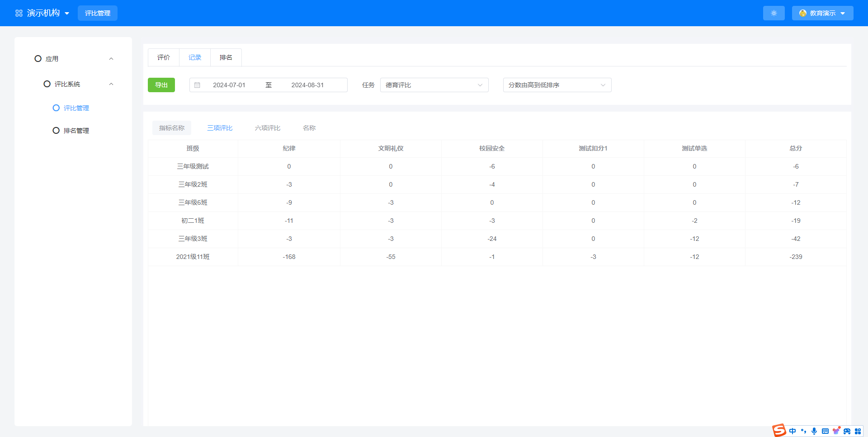Click the circle icon beside 应用
Screen dimensions: 868x437
[x=38, y=59]
